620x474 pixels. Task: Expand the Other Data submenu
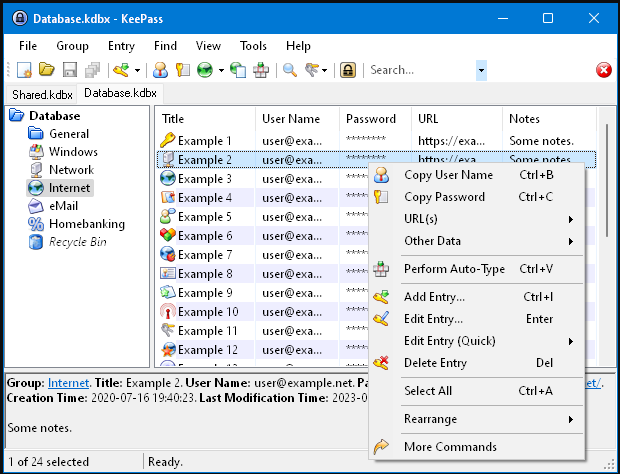(x=476, y=241)
